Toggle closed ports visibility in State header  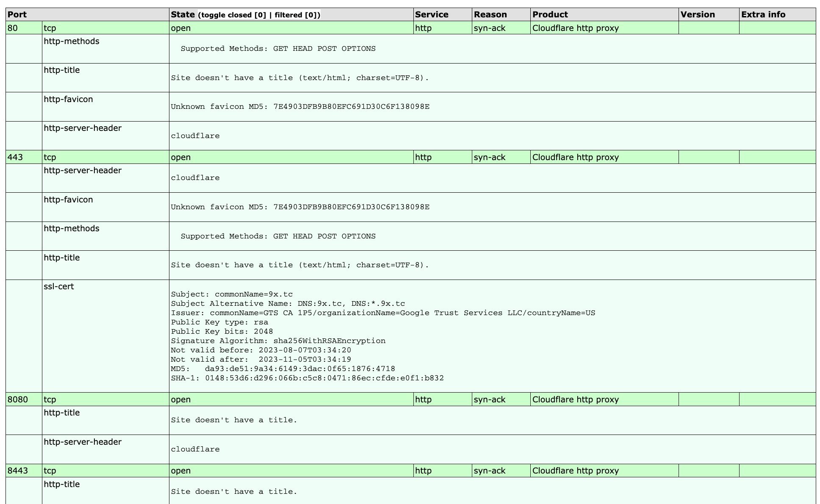pos(233,15)
